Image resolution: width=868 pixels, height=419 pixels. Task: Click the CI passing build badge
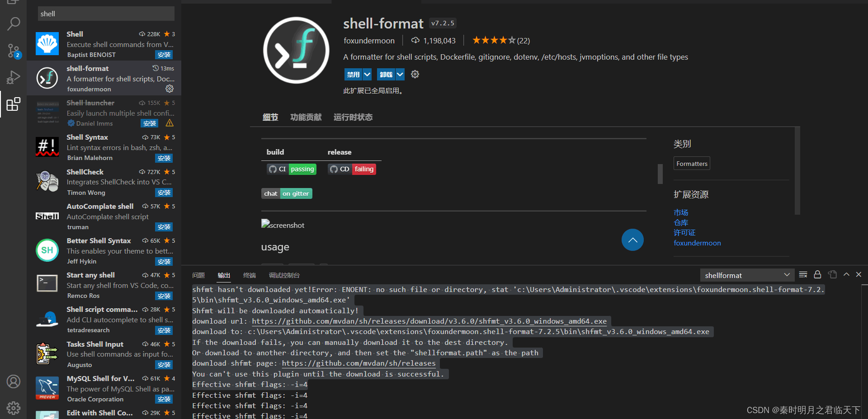pyautogui.click(x=292, y=169)
